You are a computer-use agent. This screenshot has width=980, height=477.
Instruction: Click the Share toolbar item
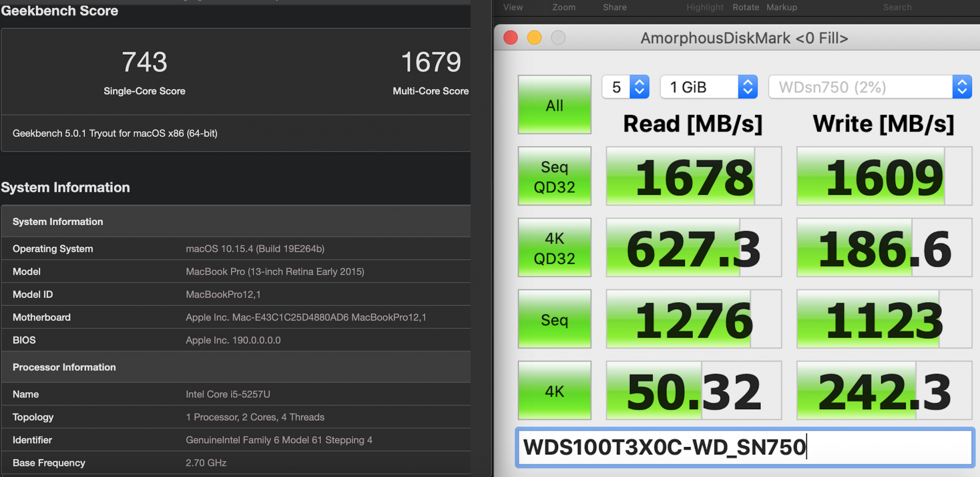coord(615,7)
